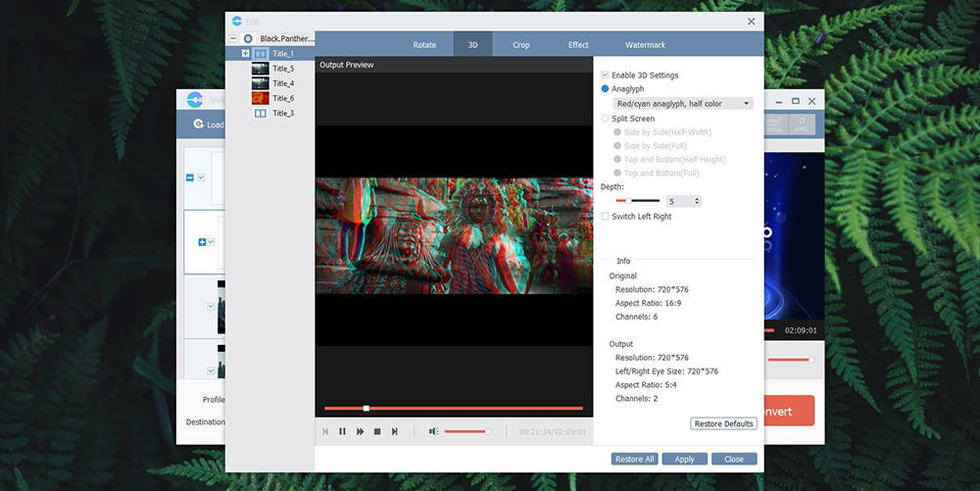Close the Edit dialog with the X
The image size is (980, 491).
[752, 22]
